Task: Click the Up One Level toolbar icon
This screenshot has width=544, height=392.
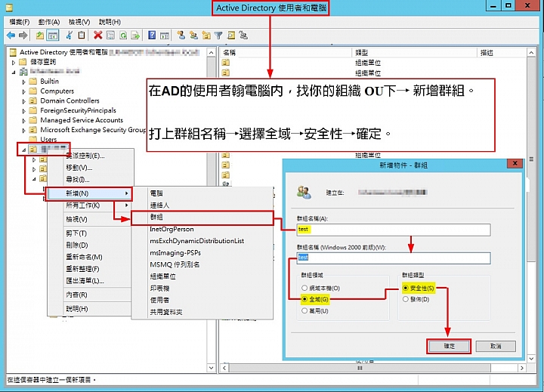Action: [40, 35]
